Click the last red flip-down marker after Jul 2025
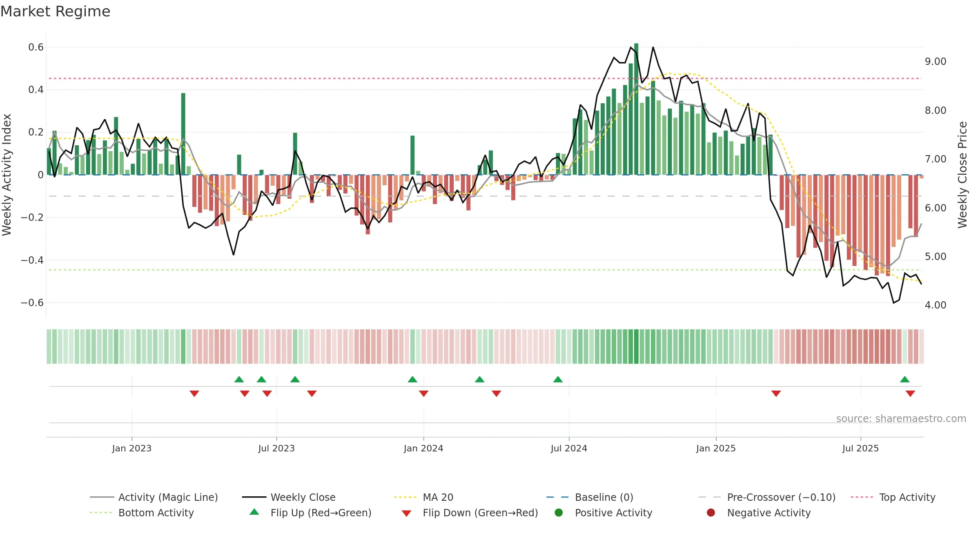980x551 pixels. point(910,393)
